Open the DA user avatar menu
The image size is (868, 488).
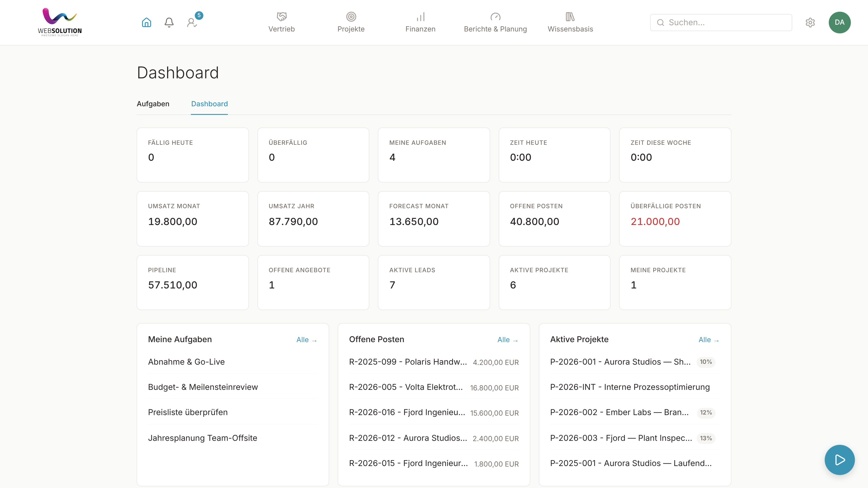coord(839,23)
